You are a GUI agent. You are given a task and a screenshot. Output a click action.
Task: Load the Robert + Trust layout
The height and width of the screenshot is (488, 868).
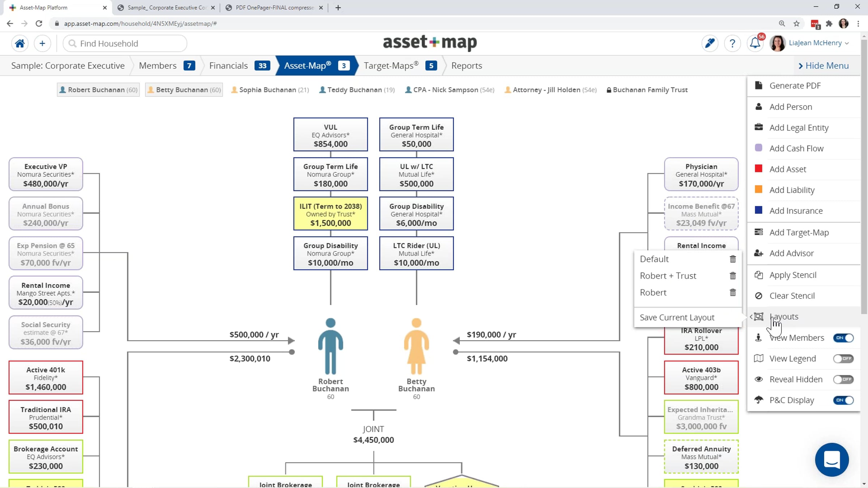(668, 276)
